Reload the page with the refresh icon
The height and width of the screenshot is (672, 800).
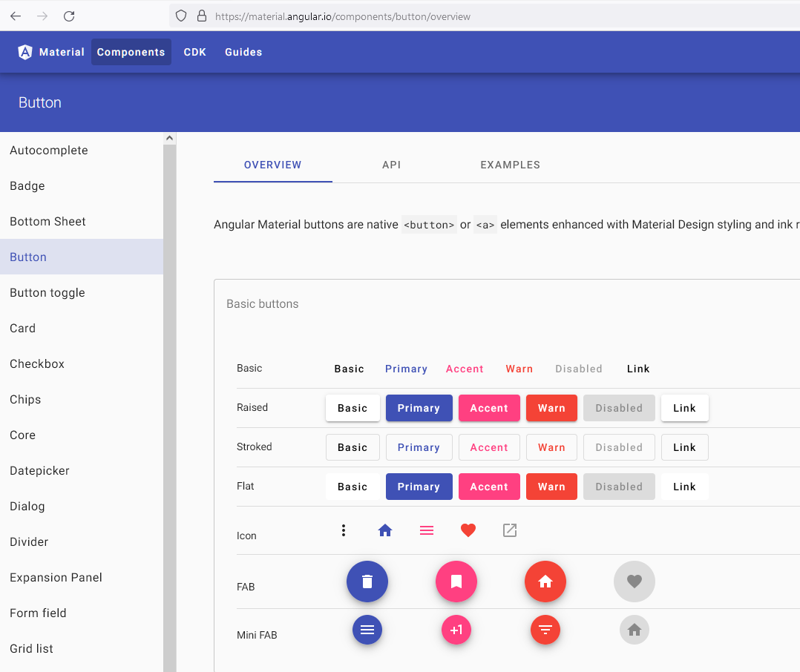(69, 16)
